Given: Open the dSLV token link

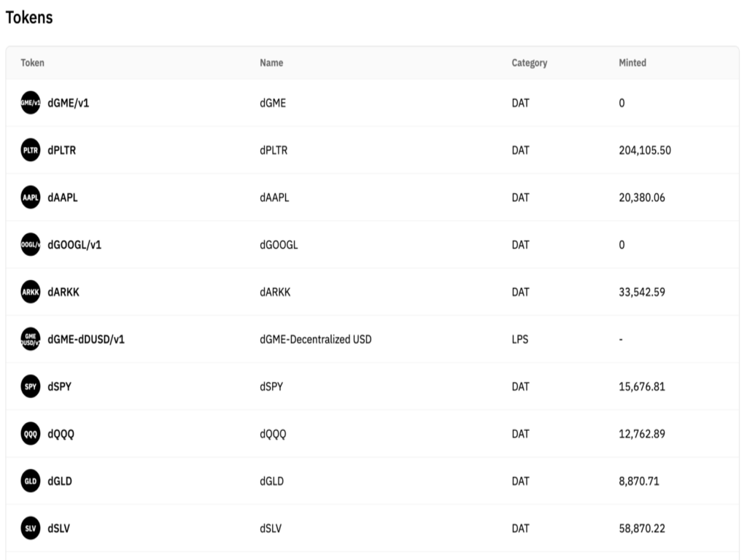Looking at the screenshot, I should click(59, 529).
